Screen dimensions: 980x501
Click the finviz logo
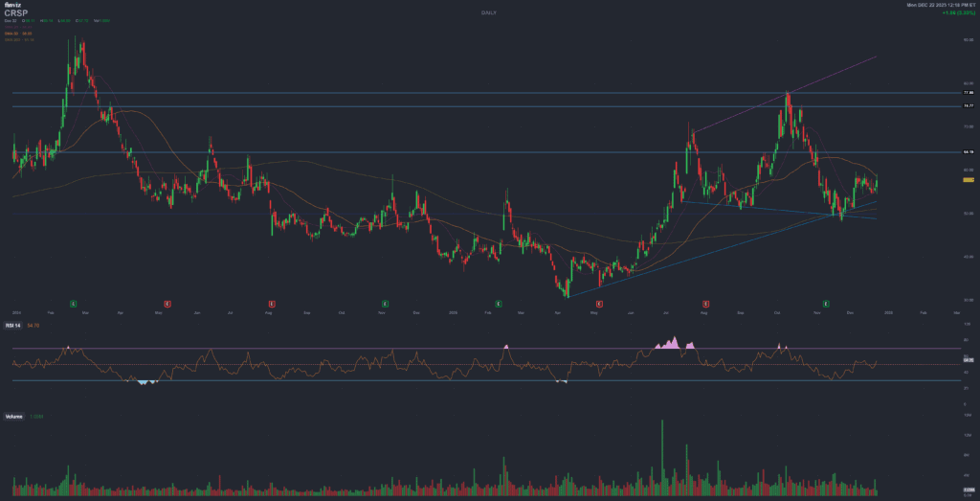[11, 6]
